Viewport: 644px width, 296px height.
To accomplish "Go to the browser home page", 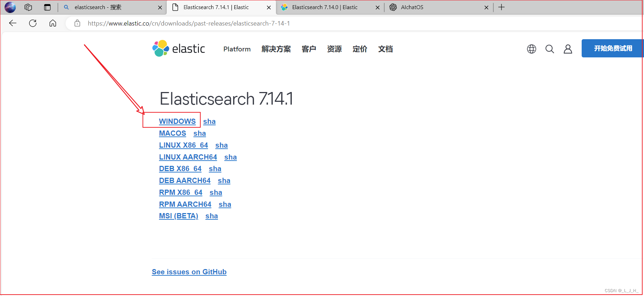I will coord(53,23).
